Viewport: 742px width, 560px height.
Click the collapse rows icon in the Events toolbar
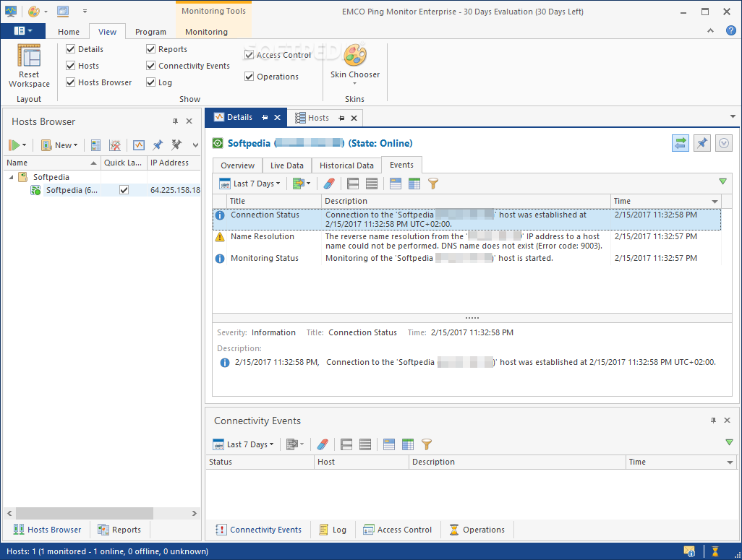pos(372,184)
